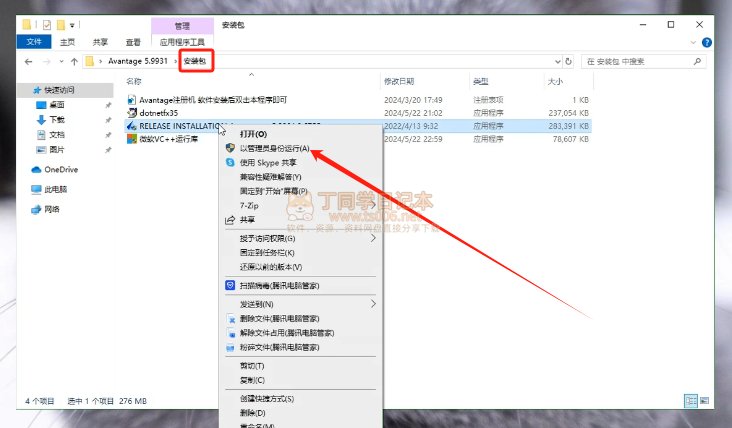This screenshot has height=428, width=732.
Task: Refresh the current folder view
Action: (x=568, y=61)
